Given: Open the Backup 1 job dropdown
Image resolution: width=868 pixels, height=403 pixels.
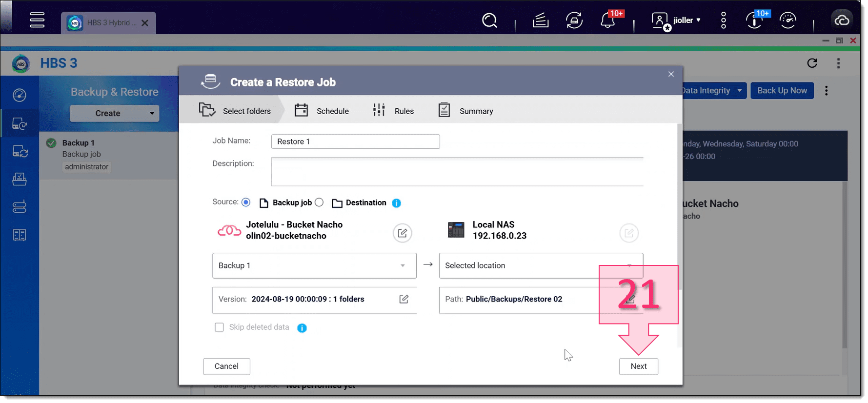Looking at the screenshot, I should [x=314, y=265].
